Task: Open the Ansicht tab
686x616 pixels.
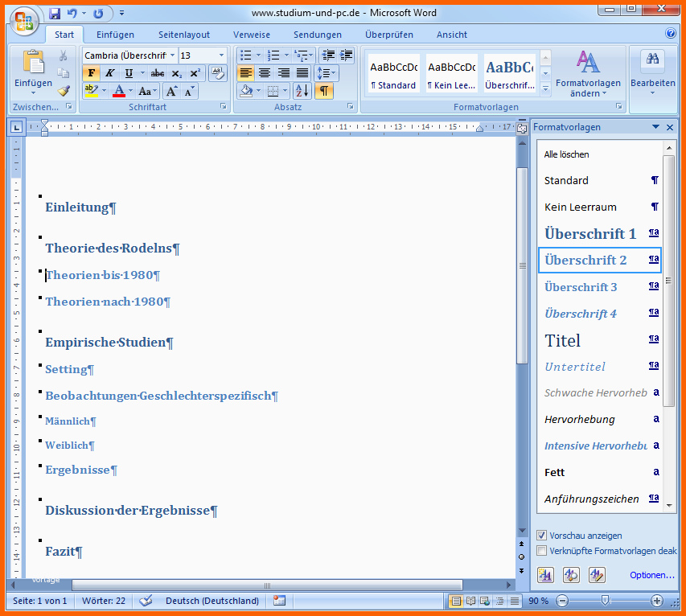Action: tap(452, 35)
